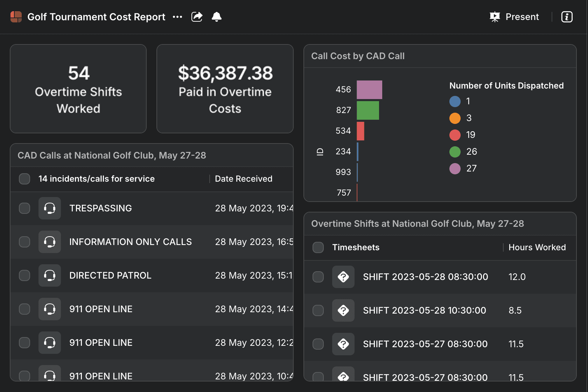Screen dimensions: 588x392
Task: Click shift icon for 2023-05-28 08:30:00 timesheet
Action: [343, 277]
